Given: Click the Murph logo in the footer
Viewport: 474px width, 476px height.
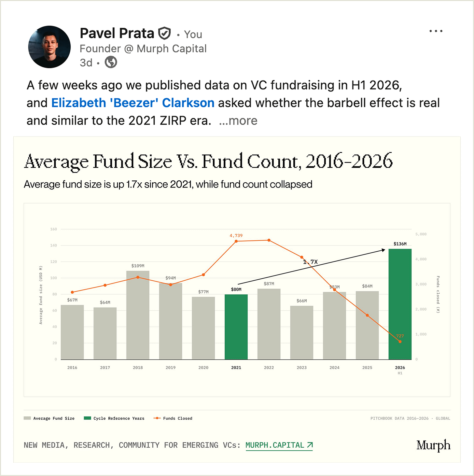Looking at the screenshot, I should coord(433,445).
